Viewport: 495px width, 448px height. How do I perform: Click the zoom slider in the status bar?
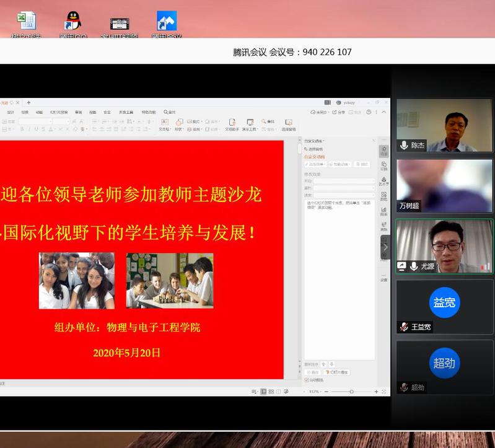[351, 392]
